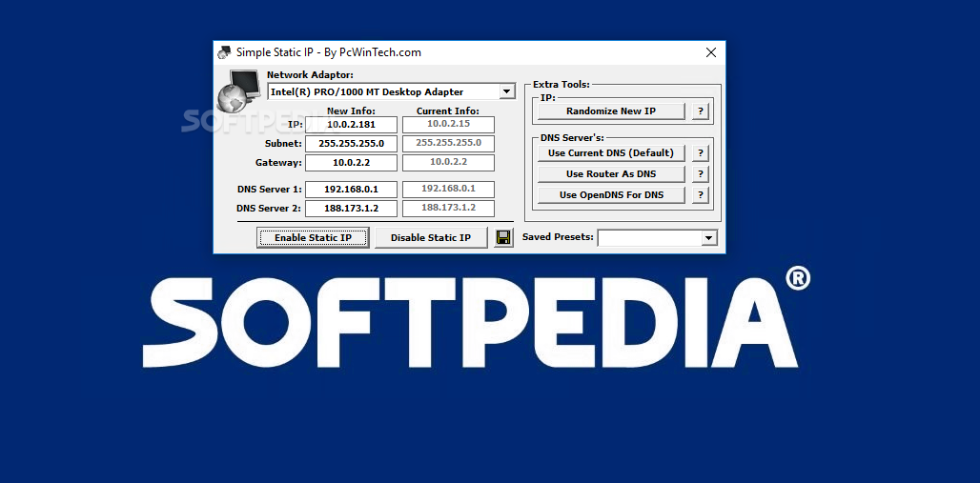
Task: Select Use Current DNS (Default)
Action: pos(611,153)
